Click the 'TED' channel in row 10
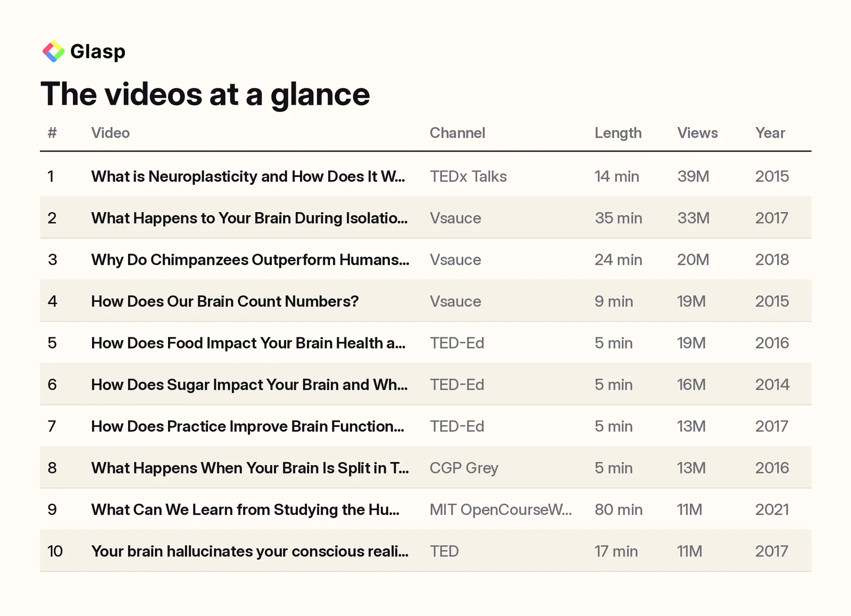851x616 pixels. tap(444, 551)
